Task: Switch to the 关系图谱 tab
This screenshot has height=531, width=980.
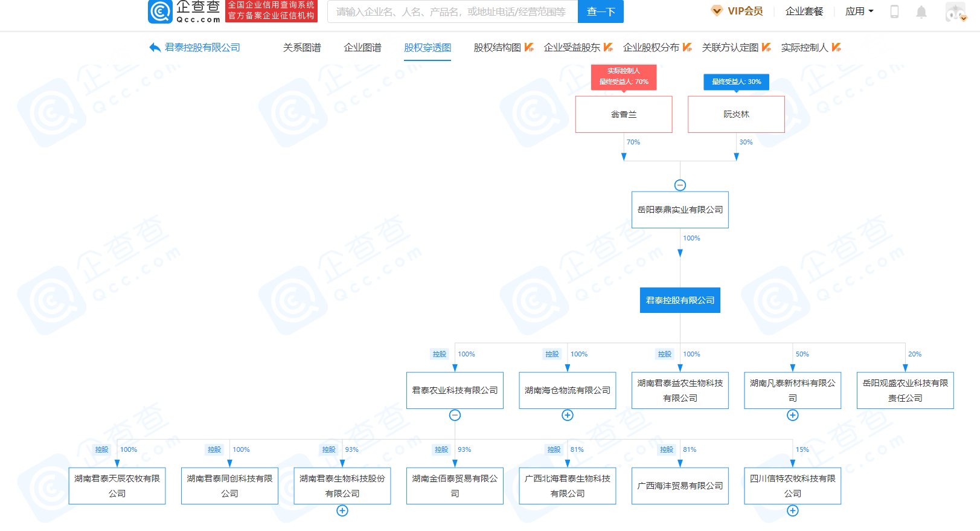Action: pos(302,47)
